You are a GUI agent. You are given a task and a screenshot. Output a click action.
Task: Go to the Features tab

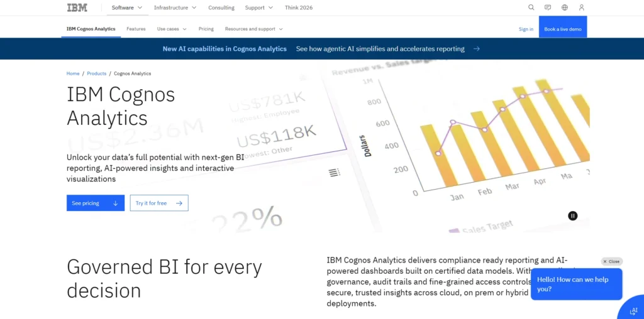(136, 29)
